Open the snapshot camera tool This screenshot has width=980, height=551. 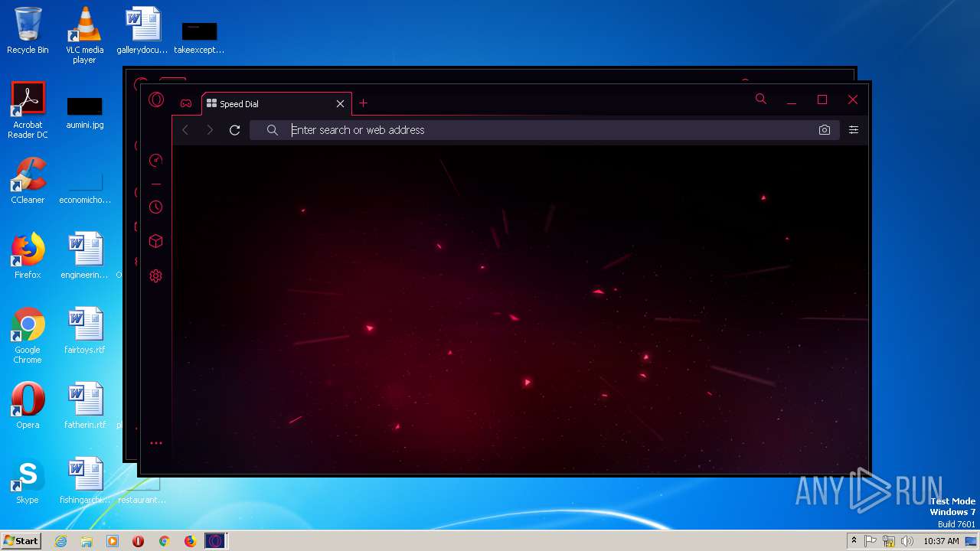point(825,130)
